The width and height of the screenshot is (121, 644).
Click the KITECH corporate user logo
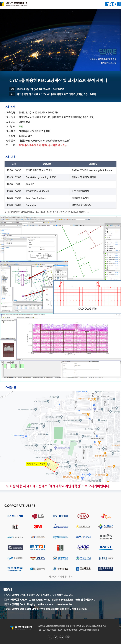(x=106, y=526)
